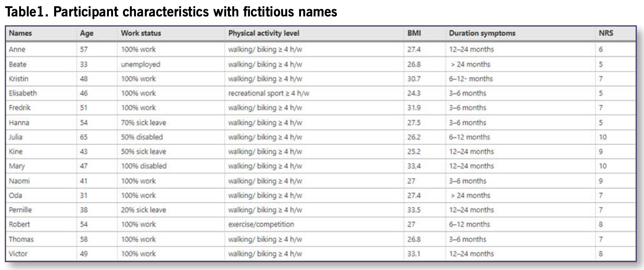
Task: Click the Age column header
Action: click(x=87, y=33)
